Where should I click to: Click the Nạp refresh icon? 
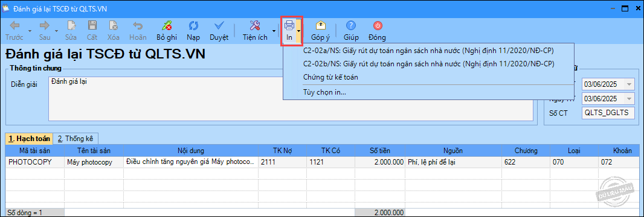(x=193, y=26)
